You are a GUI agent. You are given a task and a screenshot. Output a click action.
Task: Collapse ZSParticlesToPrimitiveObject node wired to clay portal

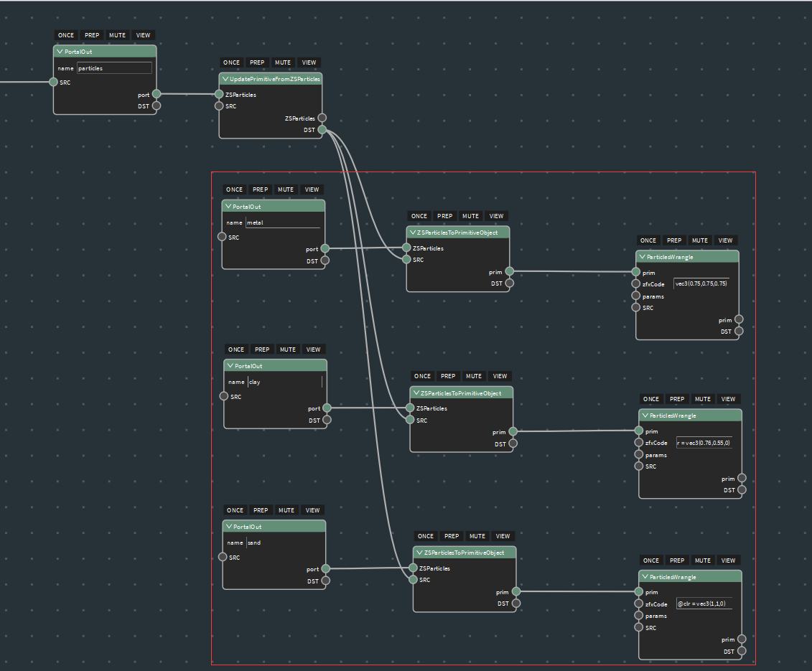[416, 393]
